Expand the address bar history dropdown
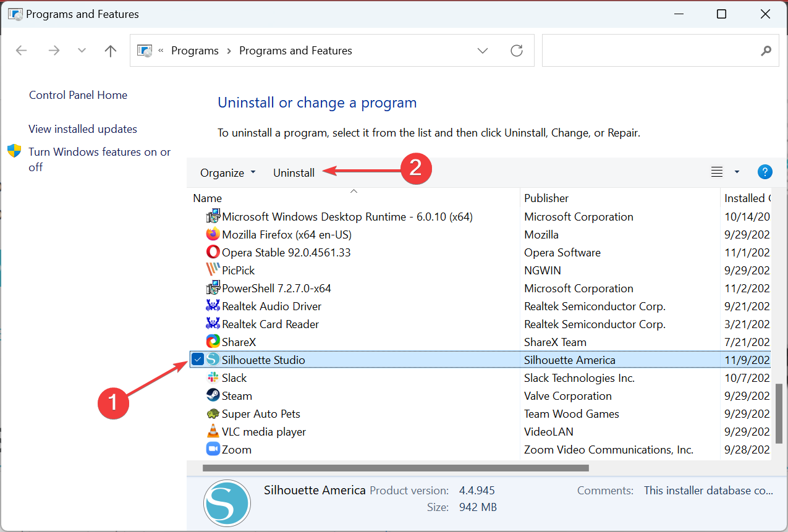This screenshot has height=532, width=788. 483,51
